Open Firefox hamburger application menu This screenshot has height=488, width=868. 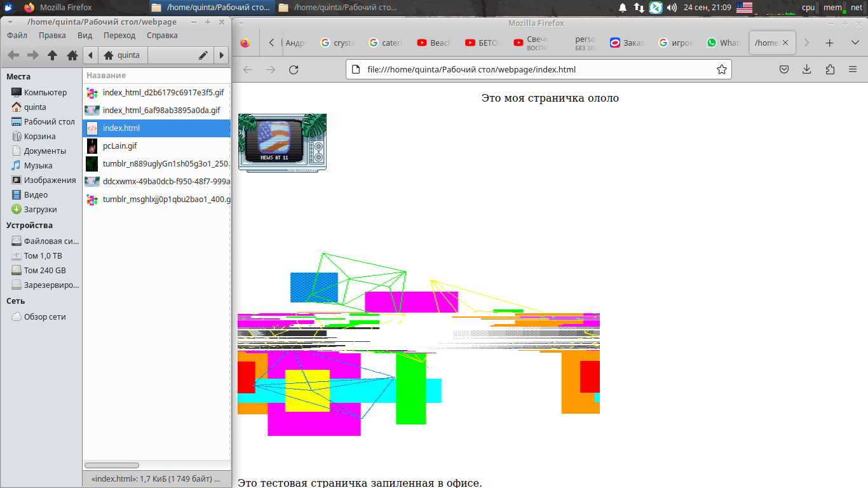click(x=853, y=70)
